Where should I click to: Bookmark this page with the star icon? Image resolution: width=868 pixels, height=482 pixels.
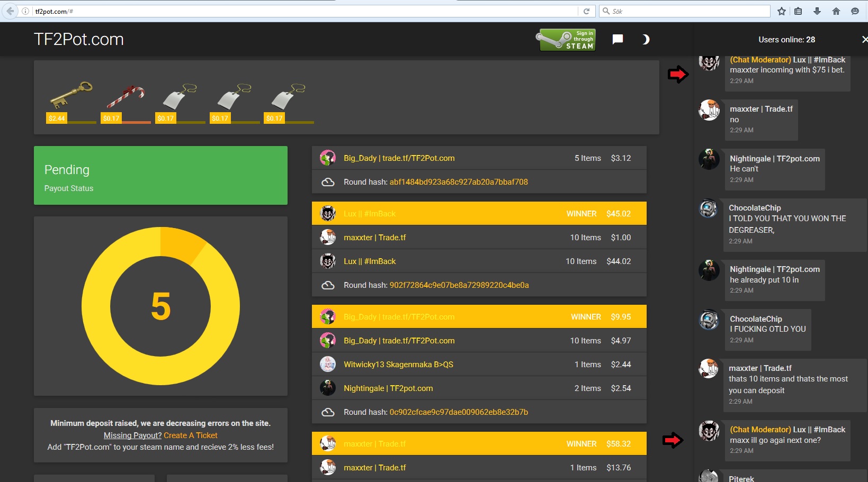click(781, 11)
